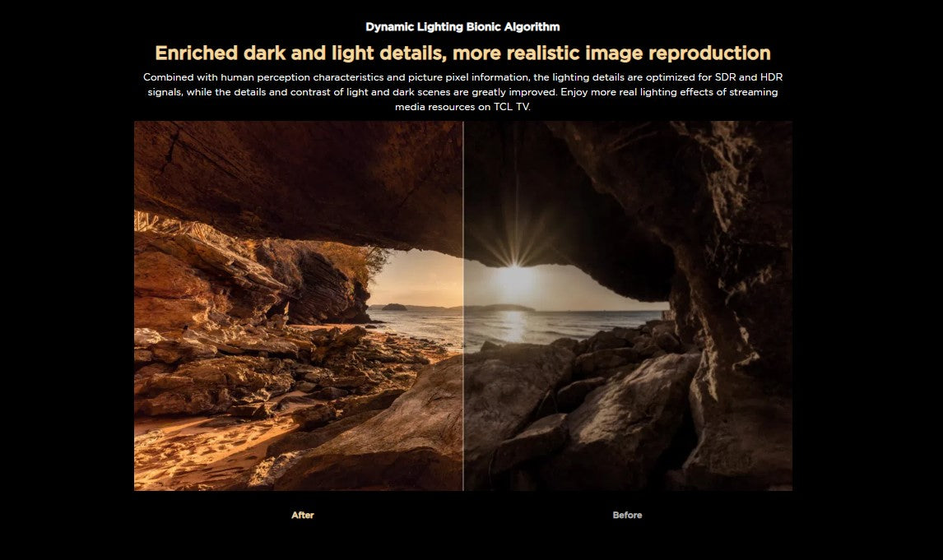Click the 'Dynamic Lighting Bionic Algorithm' subtitle
The width and height of the screenshot is (943, 560).
point(462,27)
